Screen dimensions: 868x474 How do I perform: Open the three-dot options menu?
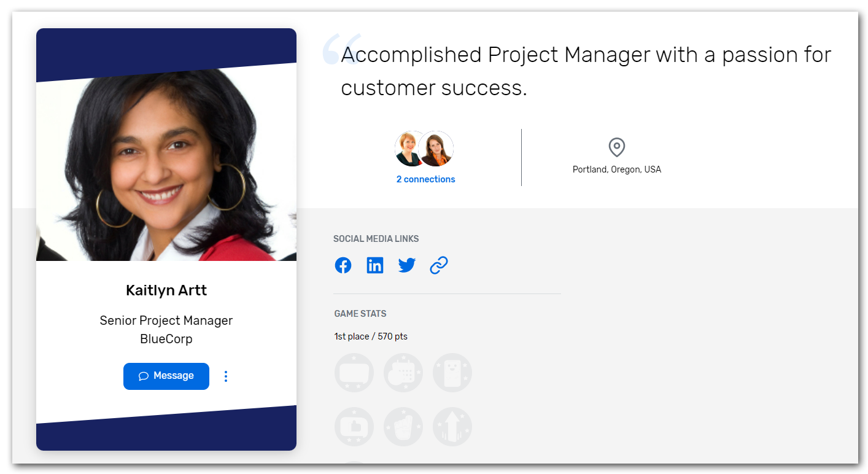[226, 376]
